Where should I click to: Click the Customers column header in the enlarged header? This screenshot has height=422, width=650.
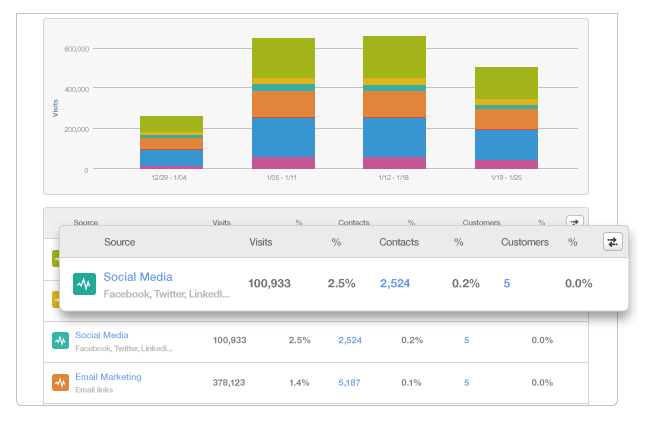tap(524, 242)
